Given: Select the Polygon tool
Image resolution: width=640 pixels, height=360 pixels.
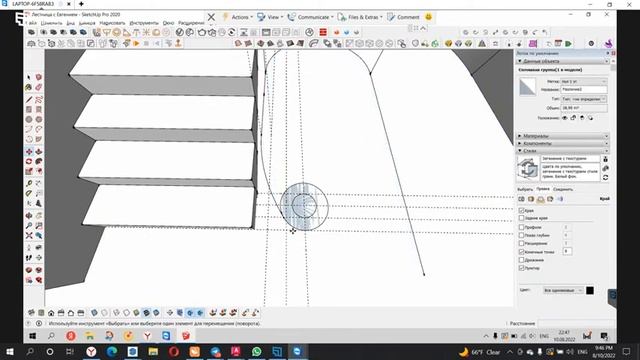Looking at the screenshot, I should click(38, 119).
